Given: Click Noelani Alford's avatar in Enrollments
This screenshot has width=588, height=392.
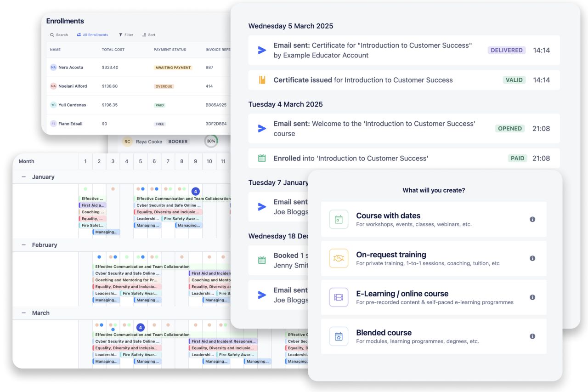Looking at the screenshot, I should (x=53, y=86).
